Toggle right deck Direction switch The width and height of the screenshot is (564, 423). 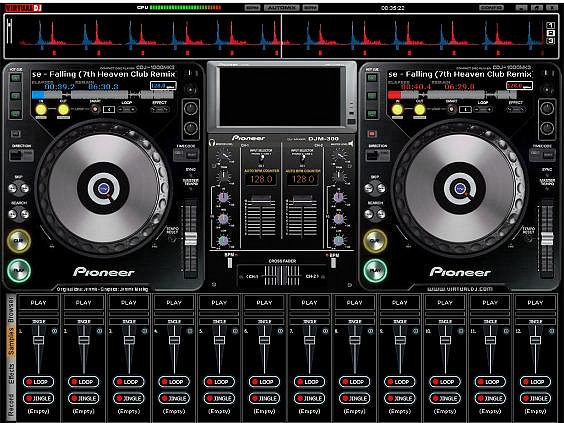click(x=378, y=155)
